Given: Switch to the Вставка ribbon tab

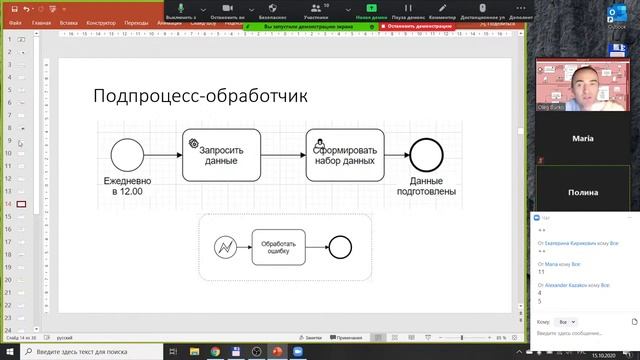Looking at the screenshot, I should [x=69, y=23].
